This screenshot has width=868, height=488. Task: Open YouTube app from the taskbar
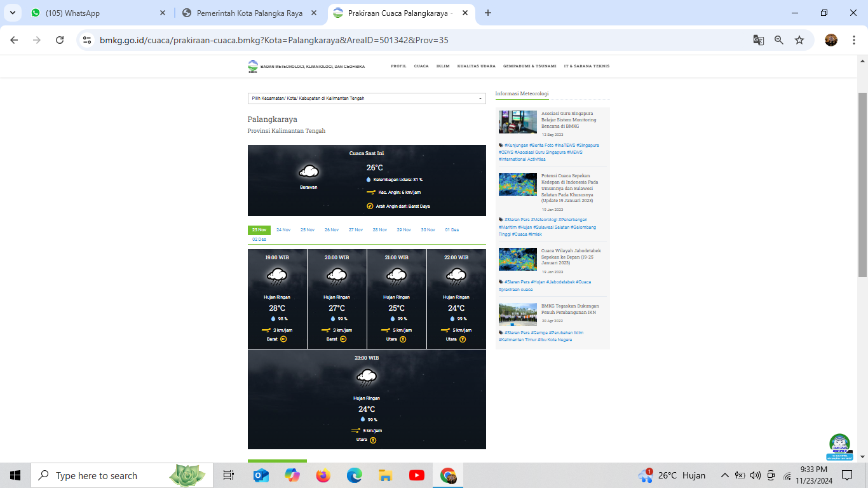(x=417, y=475)
